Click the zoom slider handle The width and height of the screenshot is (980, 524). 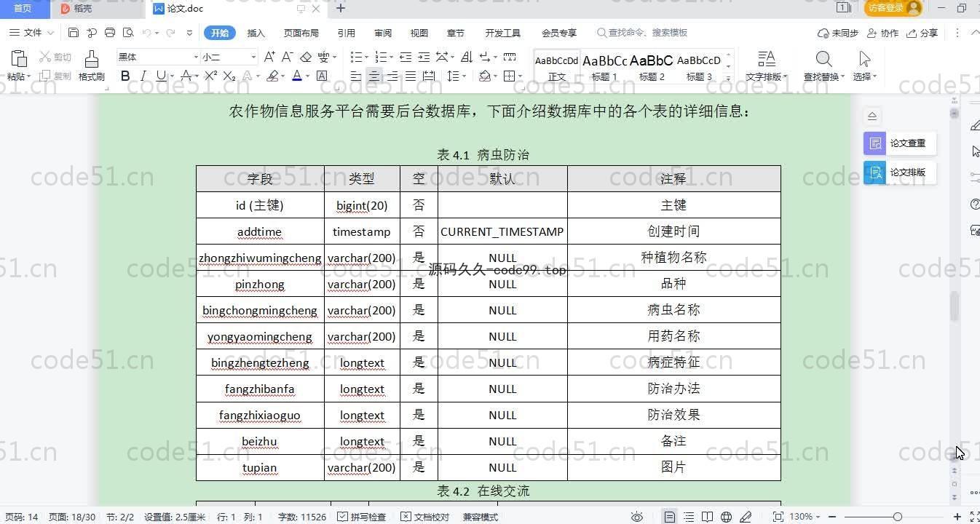(897, 517)
